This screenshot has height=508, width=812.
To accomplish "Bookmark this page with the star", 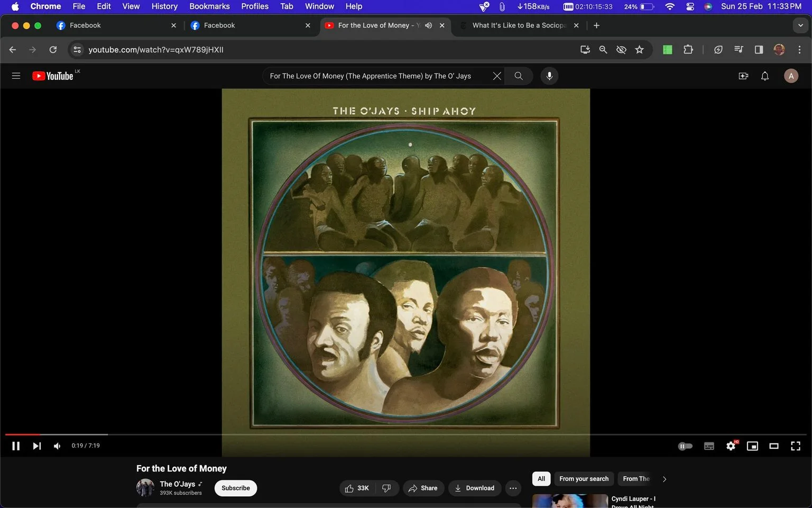I will pyautogui.click(x=639, y=50).
